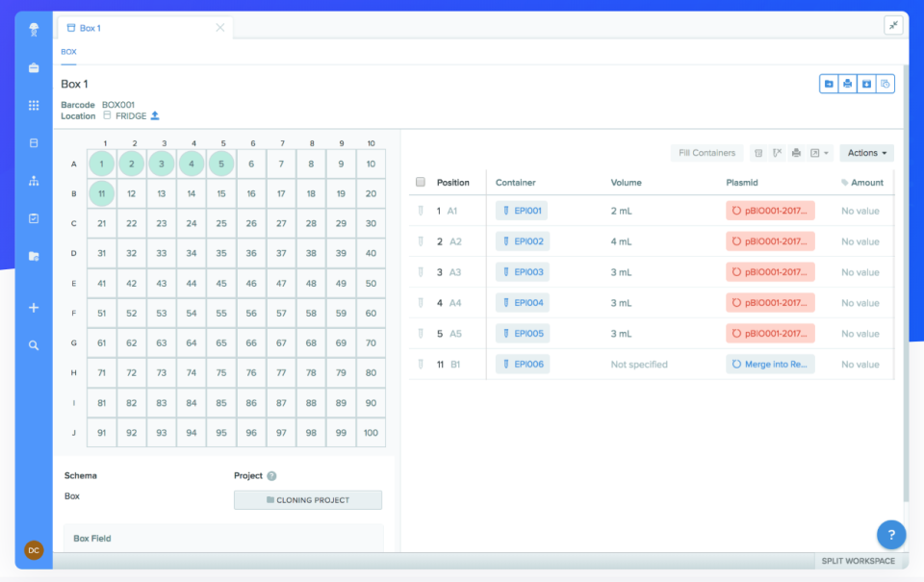Download box data via the download icon
924x582 pixels.
[865, 84]
